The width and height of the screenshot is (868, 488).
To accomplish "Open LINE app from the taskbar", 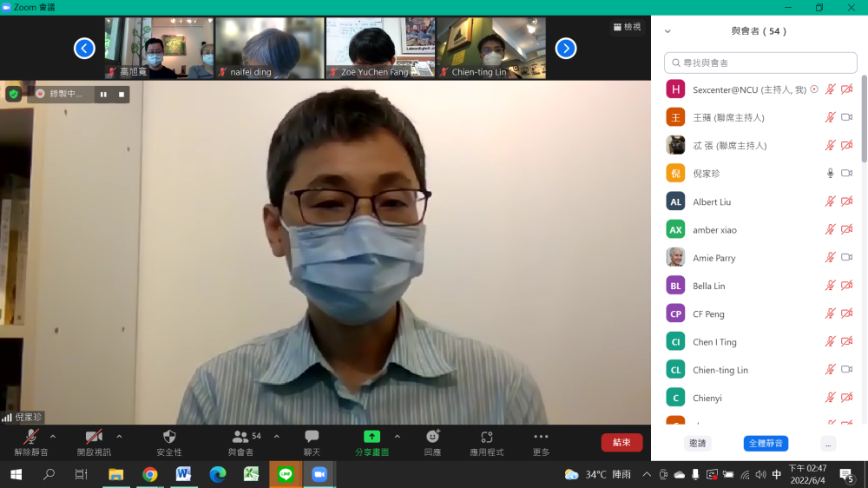I will (x=285, y=474).
